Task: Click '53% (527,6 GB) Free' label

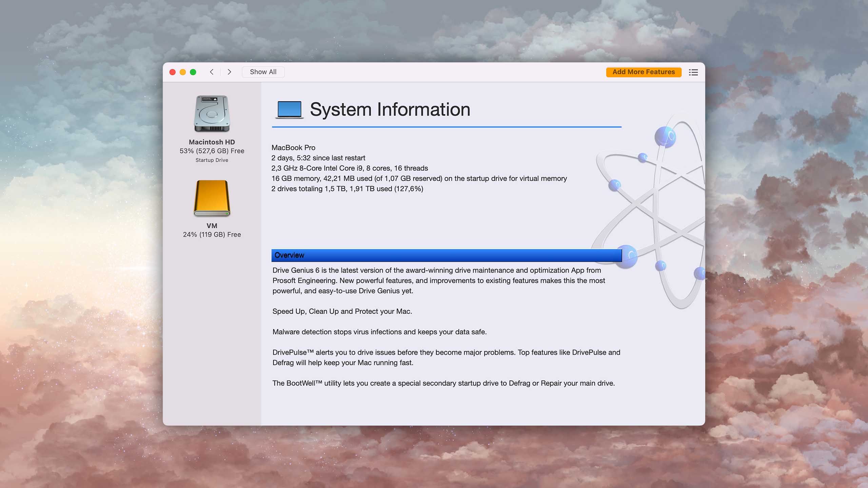Action: 212,151
